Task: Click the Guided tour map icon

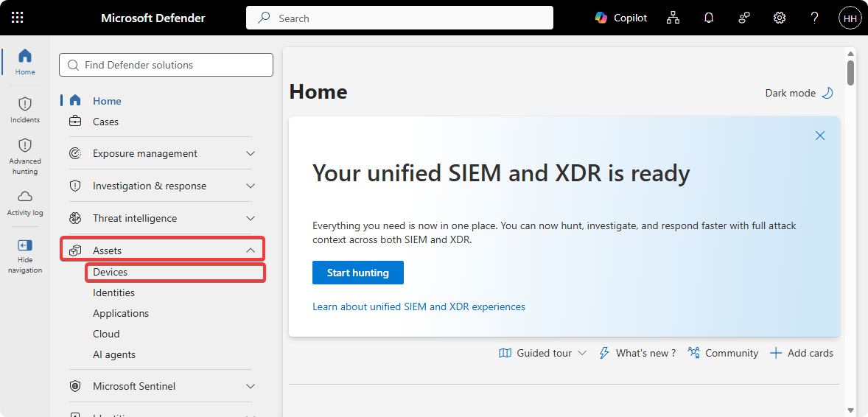Action: click(505, 353)
